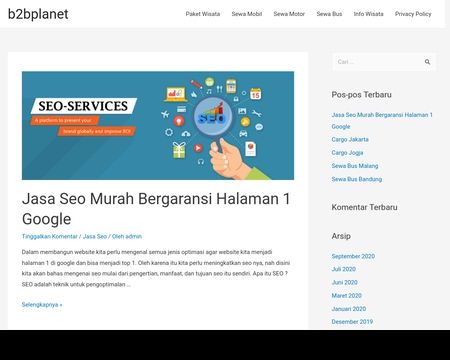Click the Komentar Terbaru heading
This screenshot has height=360, width=450.
pyautogui.click(x=364, y=207)
